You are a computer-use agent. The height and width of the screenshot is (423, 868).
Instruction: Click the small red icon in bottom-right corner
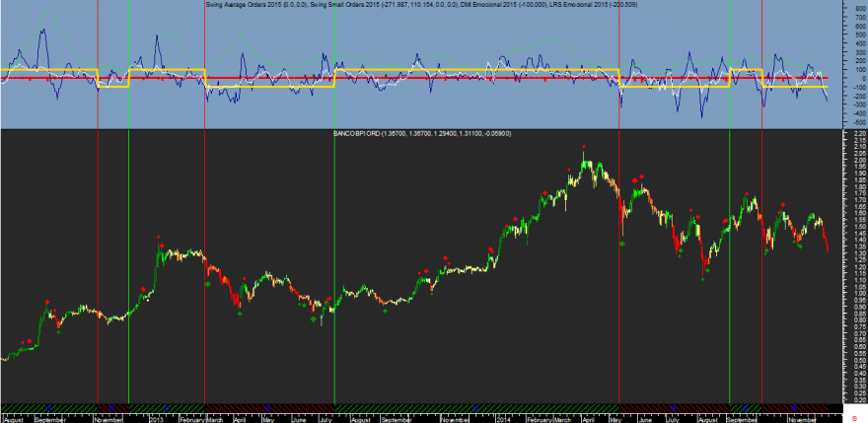coord(854,419)
